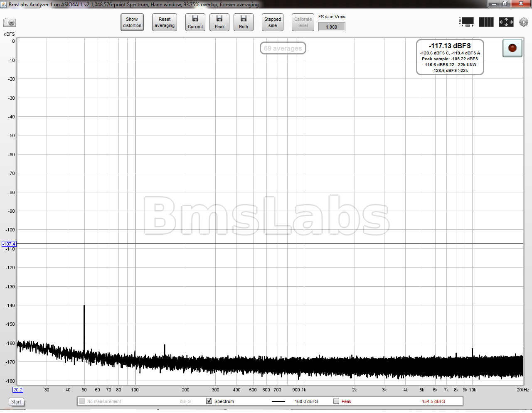
Task: Click the 69 averages indicator
Action: (x=283, y=48)
